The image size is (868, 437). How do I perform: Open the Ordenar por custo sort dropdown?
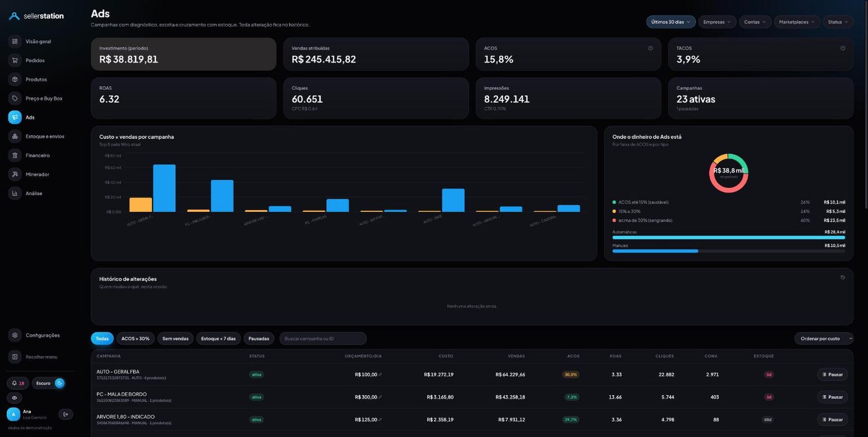coord(824,339)
